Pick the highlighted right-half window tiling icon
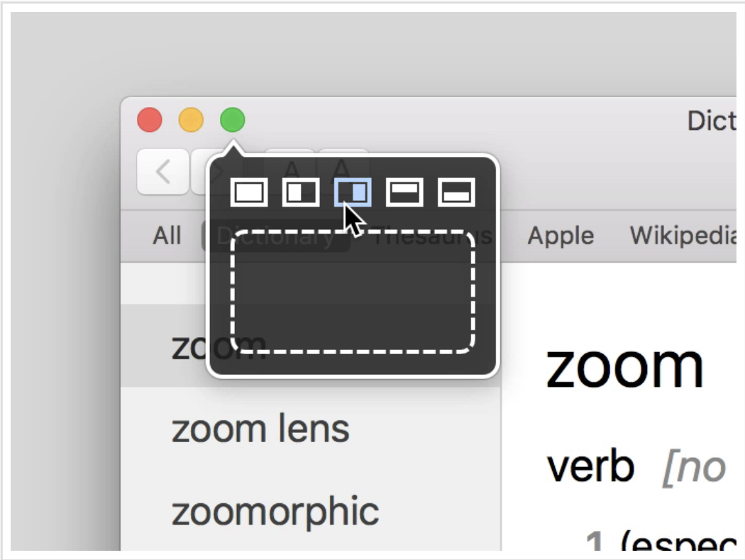The image size is (745, 560). (x=353, y=192)
